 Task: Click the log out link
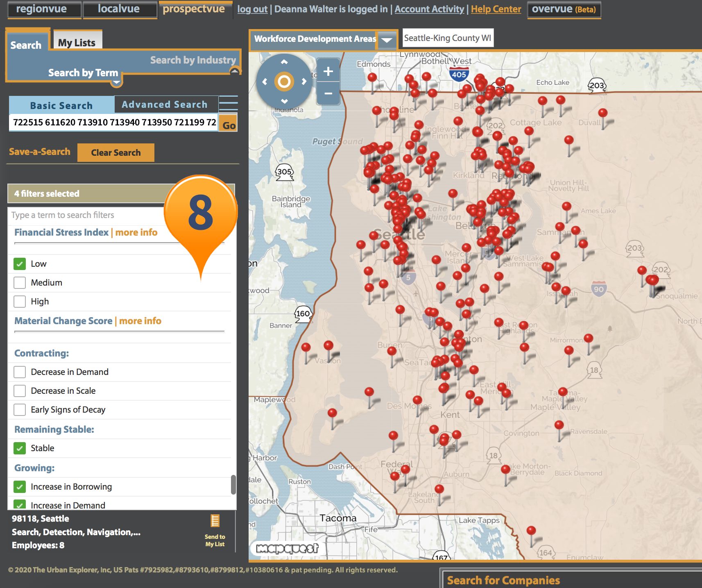click(252, 9)
